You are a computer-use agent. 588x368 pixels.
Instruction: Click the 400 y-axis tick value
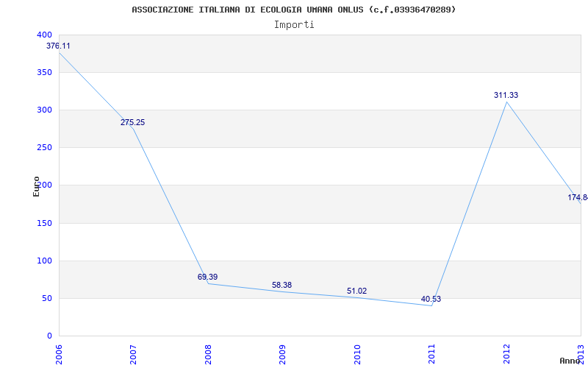click(x=44, y=35)
